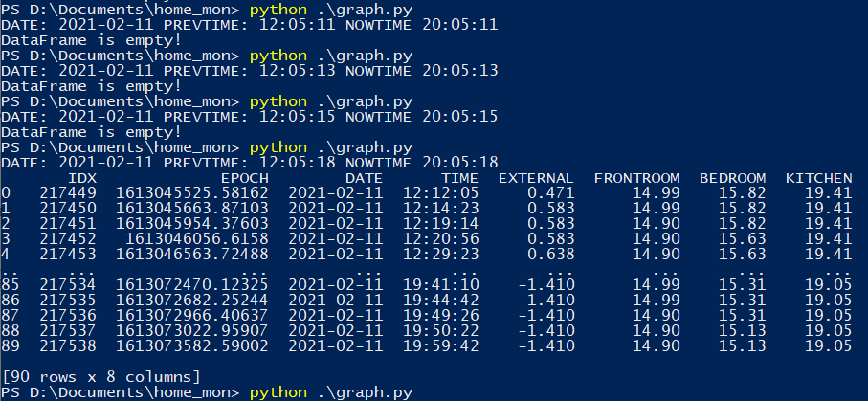Viewport: 868px width, 401px height.
Task: Click the first 'DataFrame is empty!' message
Action: [91, 39]
